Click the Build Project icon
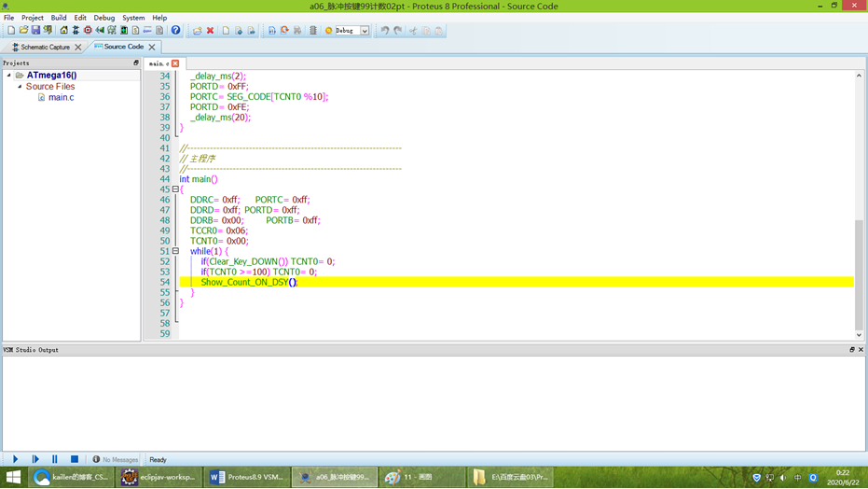Screen dimensions: 868x489 pyautogui.click(x=272, y=31)
